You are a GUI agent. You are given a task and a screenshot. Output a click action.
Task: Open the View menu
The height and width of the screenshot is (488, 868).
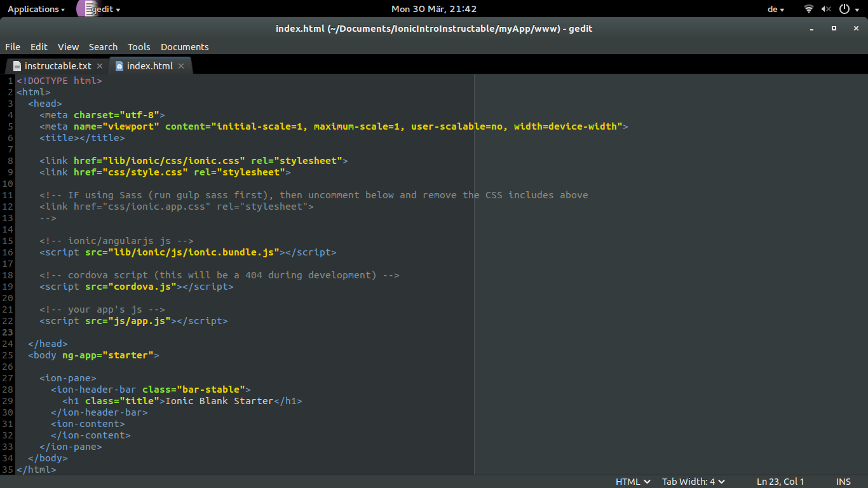click(68, 47)
